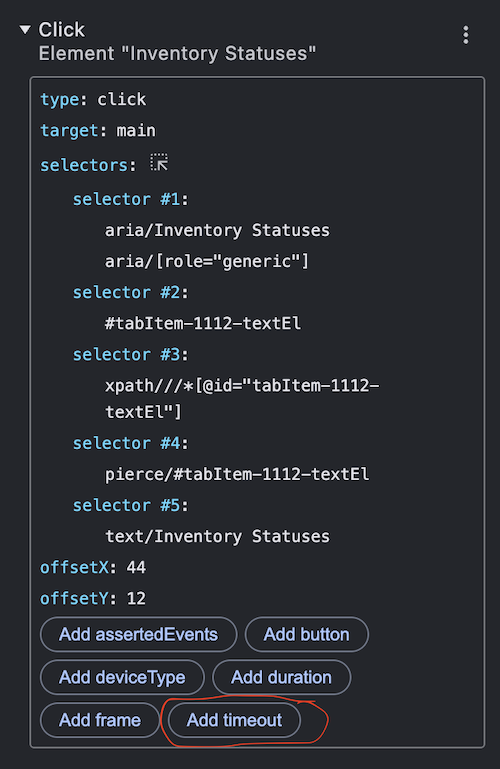Edit the text/Inventory Statuses selector
Image resolution: width=500 pixels, height=769 pixels.
point(217,536)
